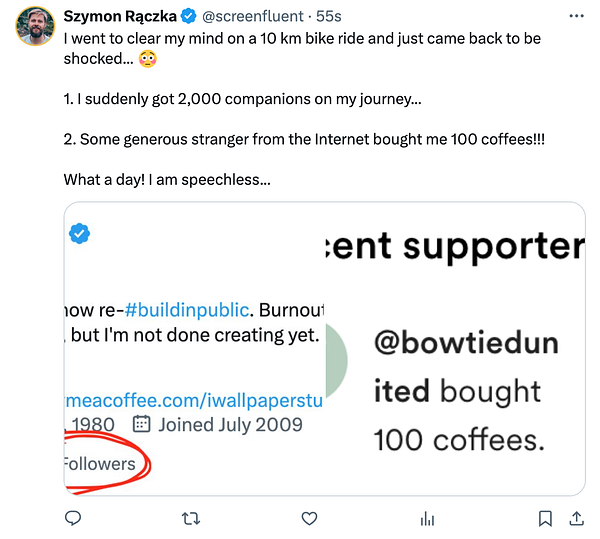This screenshot has width=600, height=539.
Task: Click the author name Szymon Rączka
Action: tap(119, 17)
